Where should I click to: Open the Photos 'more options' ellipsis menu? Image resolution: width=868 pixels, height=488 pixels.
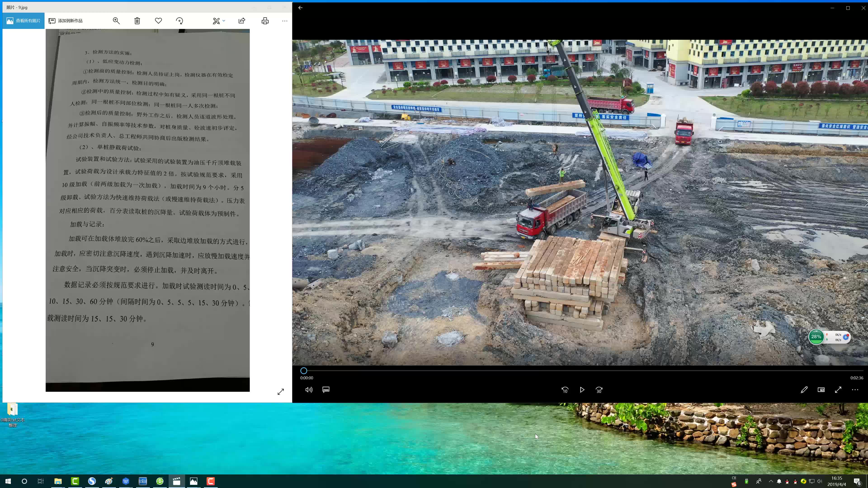click(285, 21)
